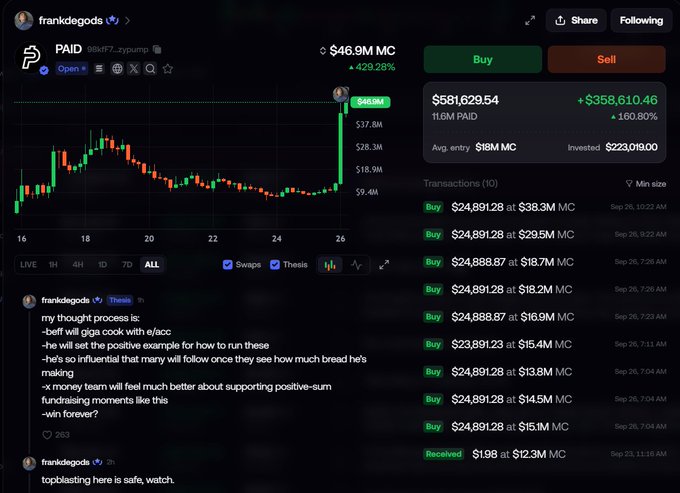Open buy transaction at $15.4M MC
The width and height of the screenshot is (680, 493).
click(545, 344)
